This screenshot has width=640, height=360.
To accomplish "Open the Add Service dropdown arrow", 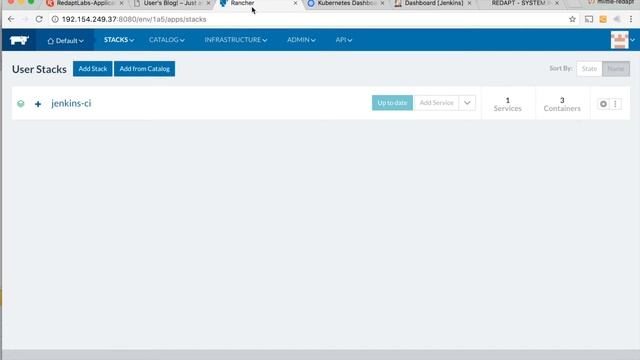I will click(x=467, y=103).
